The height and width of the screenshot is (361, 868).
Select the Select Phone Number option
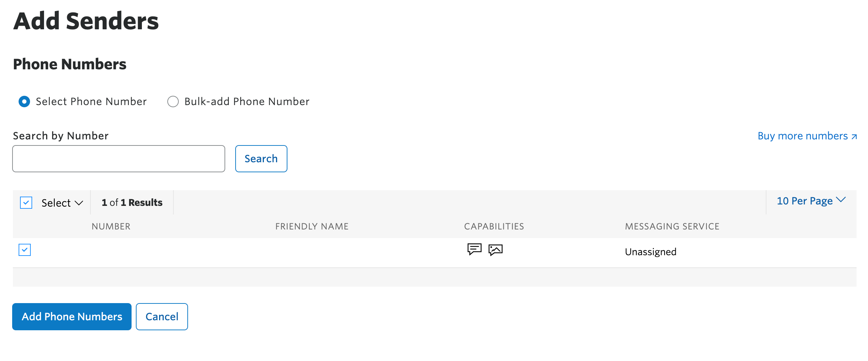coord(24,102)
